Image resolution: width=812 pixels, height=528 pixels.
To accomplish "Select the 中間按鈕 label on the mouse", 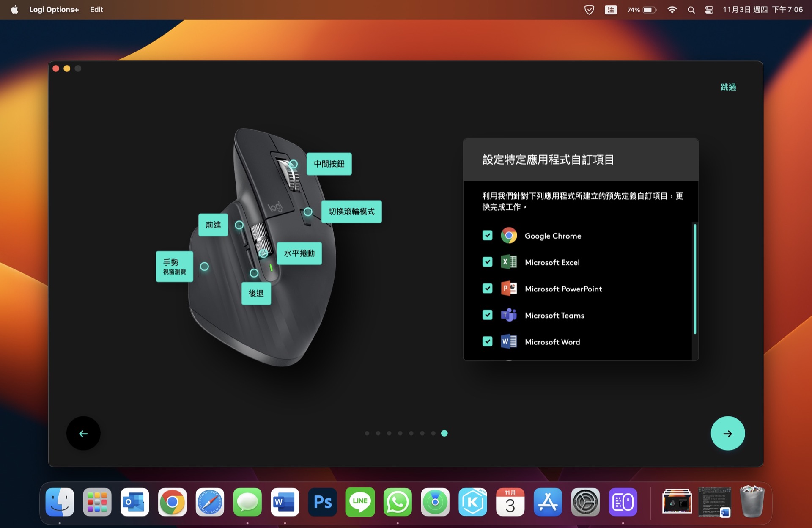I will pos(329,164).
